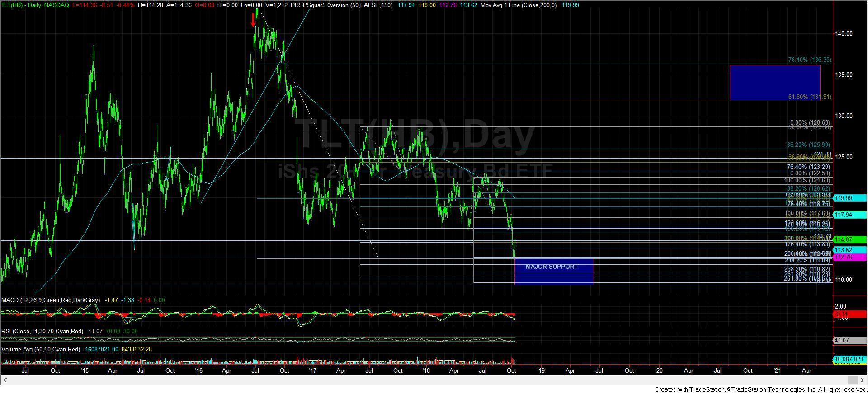Image resolution: width=868 pixels, height=393 pixels.
Task: Click the MACD '-1.47' value
Action: (112, 300)
